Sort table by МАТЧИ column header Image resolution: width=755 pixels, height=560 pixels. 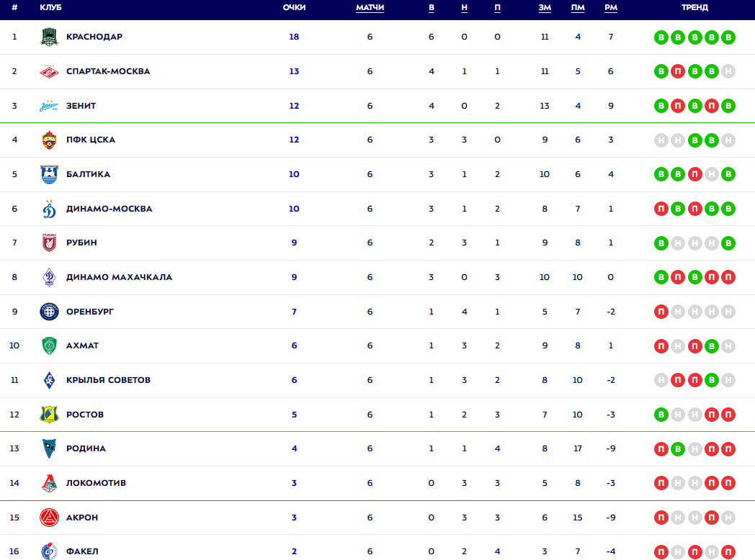pos(370,8)
